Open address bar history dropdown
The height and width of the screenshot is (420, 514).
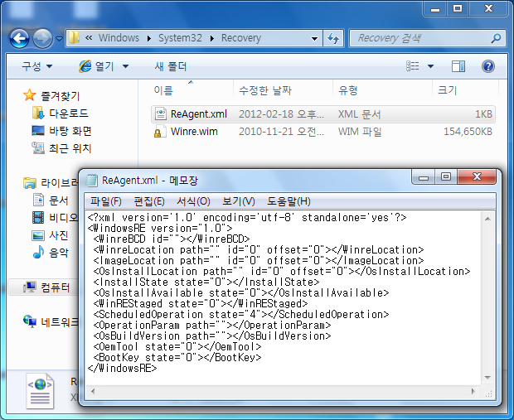314,39
